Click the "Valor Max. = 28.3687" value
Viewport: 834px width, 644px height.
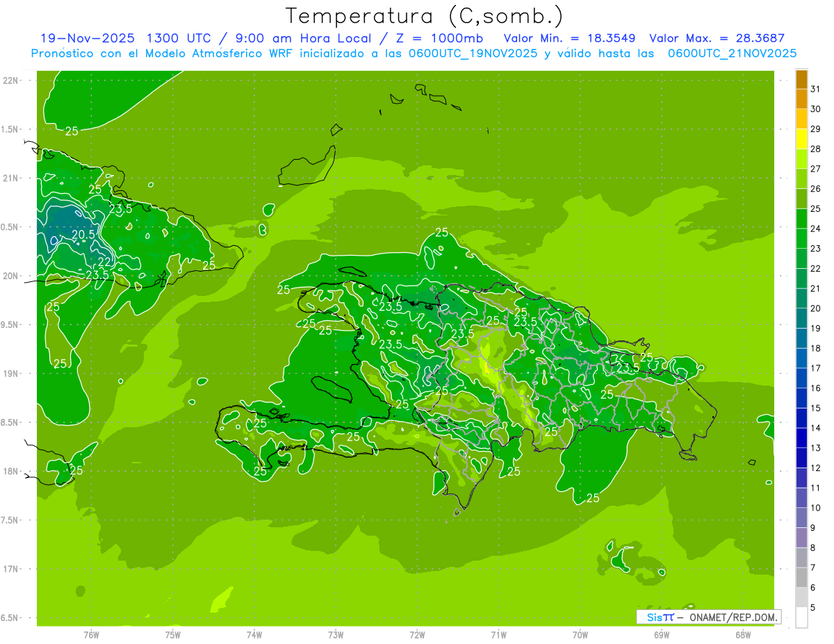point(717,38)
